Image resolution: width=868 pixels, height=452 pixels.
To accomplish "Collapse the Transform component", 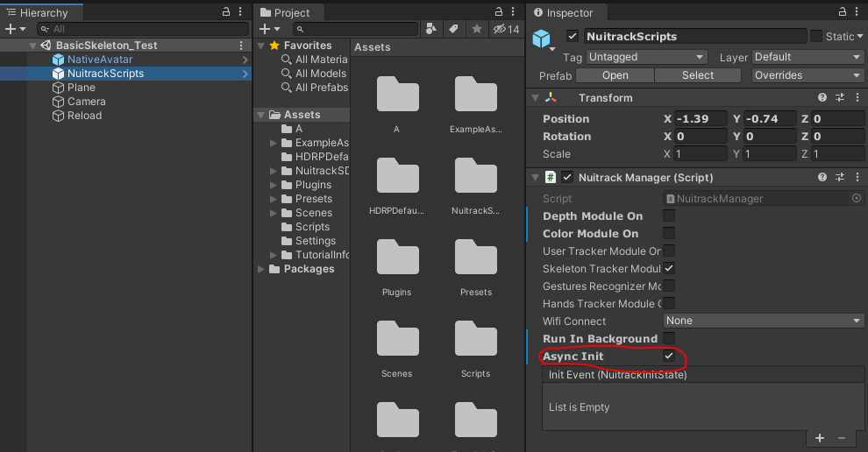I will [536, 98].
